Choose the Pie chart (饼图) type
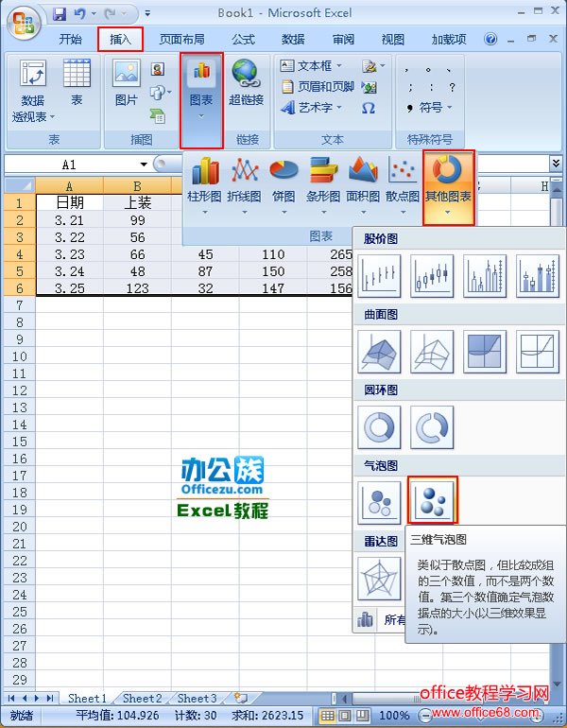The image size is (567, 728). 283,185
